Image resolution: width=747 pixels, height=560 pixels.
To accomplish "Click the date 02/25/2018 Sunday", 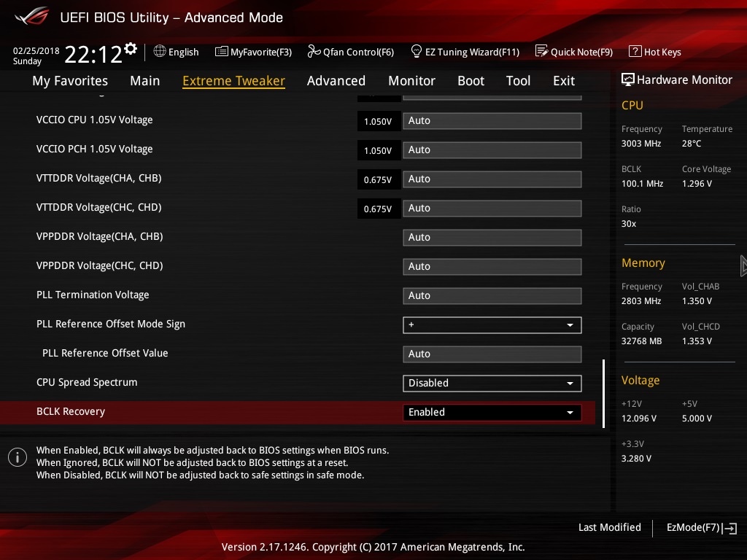I will point(36,55).
